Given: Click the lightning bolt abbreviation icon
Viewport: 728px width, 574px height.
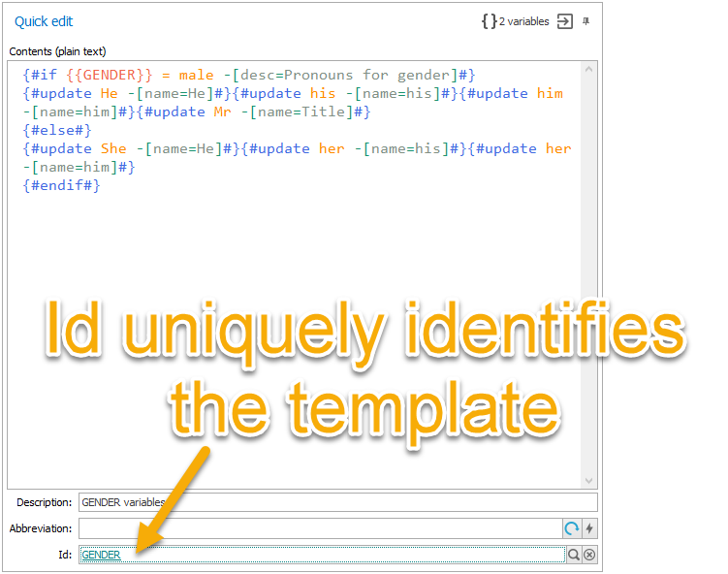Looking at the screenshot, I should (589, 528).
